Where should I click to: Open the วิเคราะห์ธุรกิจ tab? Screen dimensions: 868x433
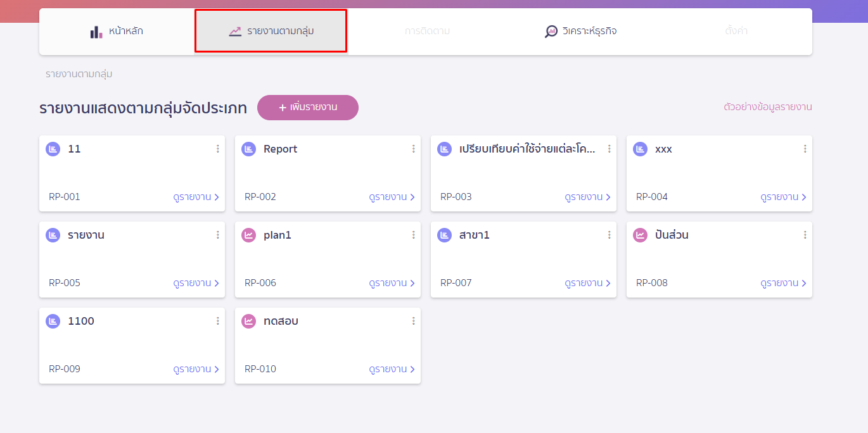click(x=580, y=31)
